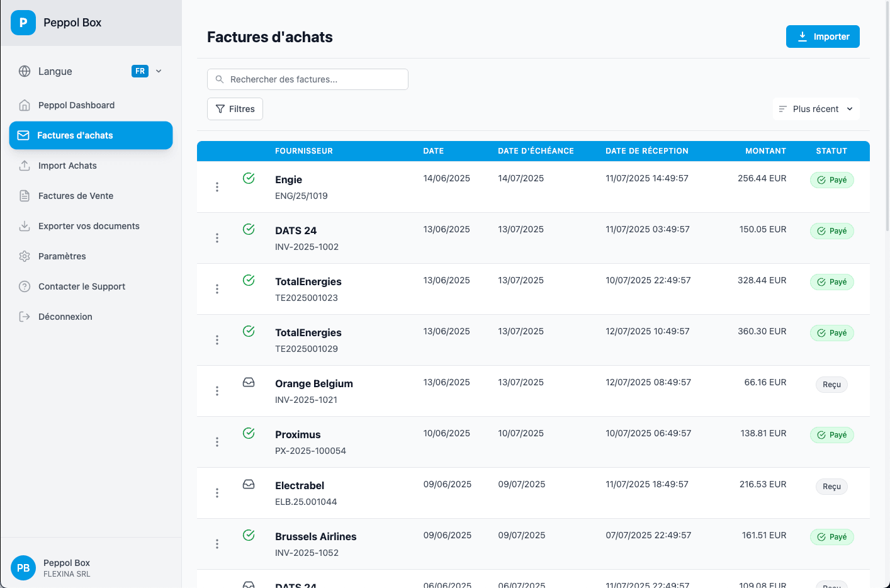Click paid check icon on Brussels Airlines row
Image resolution: width=890 pixels, height=588 pixels.
pos(249,535)
